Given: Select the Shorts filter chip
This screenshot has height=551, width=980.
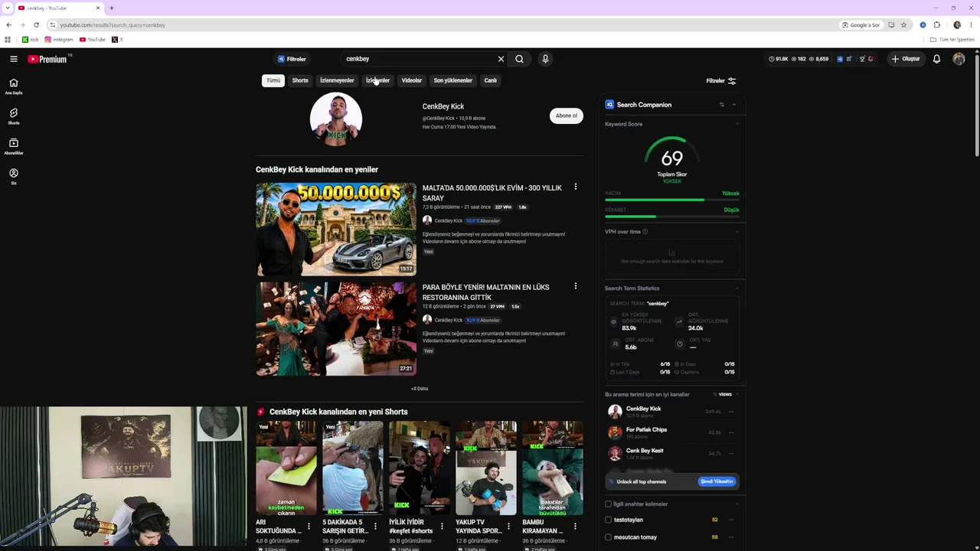Looking at the screenshot, I should 300,80.
